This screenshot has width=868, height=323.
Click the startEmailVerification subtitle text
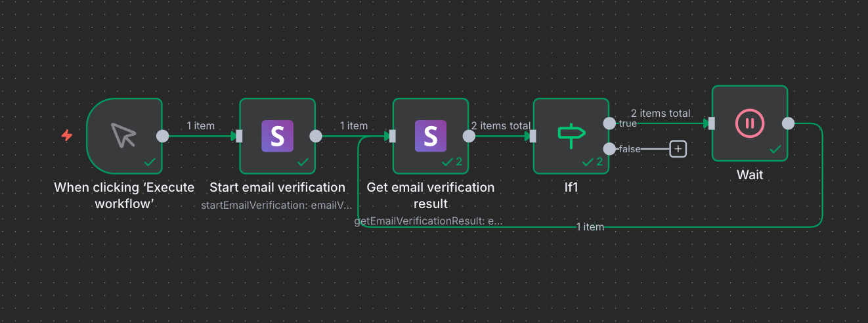(x=278, y=205)
